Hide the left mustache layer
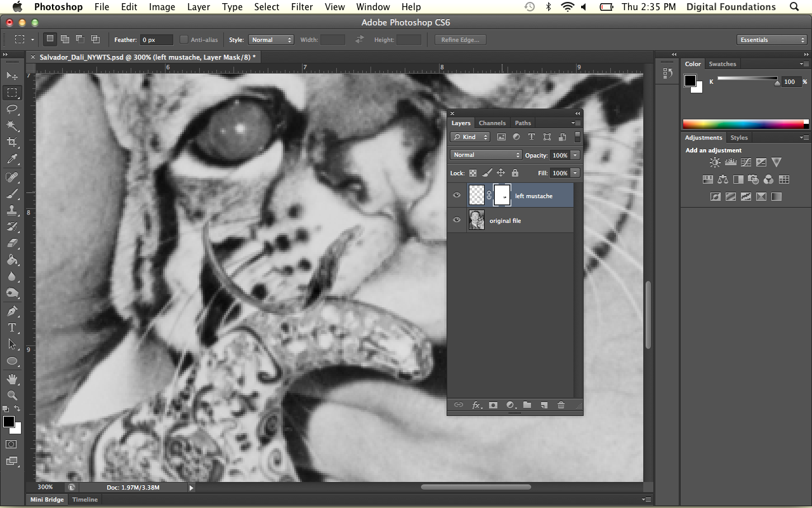812x508 pixels. pyautogui.click(x=457, y=196)
